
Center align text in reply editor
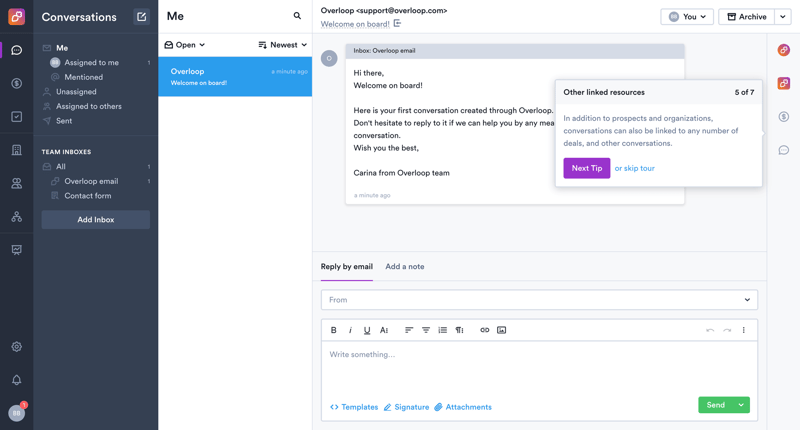click(x=426, y=330)
